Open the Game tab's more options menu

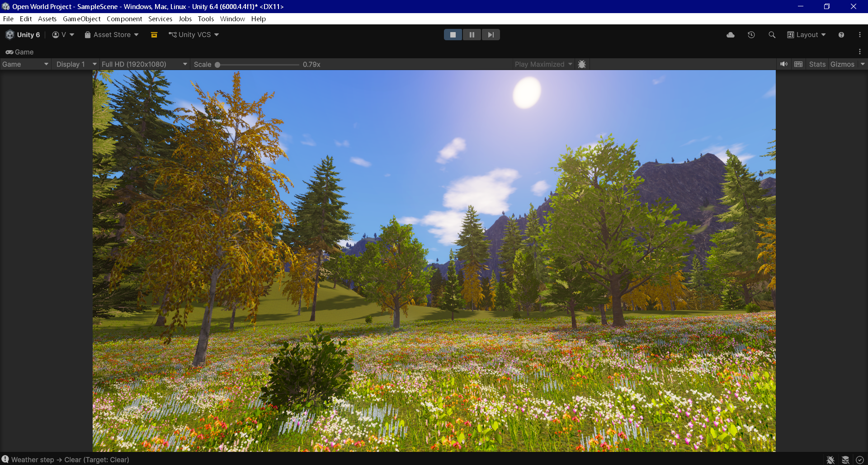point(860,52)
